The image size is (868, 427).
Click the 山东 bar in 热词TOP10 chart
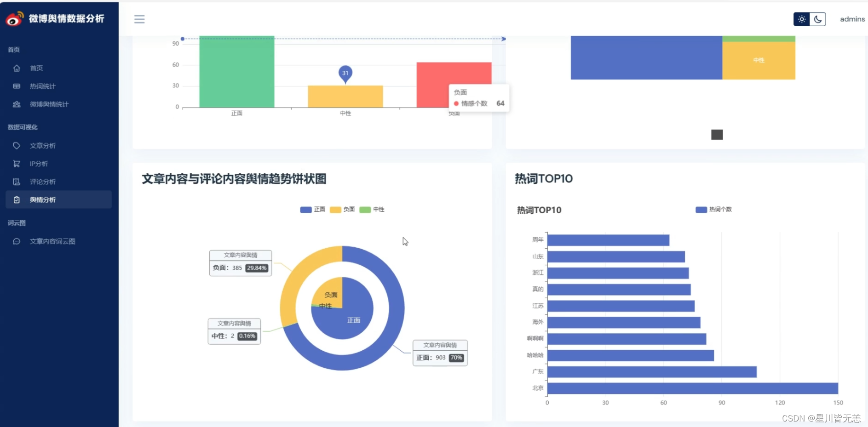pyautogui.click(x=616, y=256)
